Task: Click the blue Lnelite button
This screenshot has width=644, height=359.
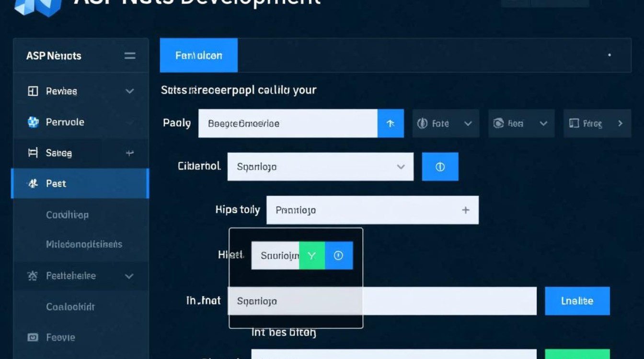Action: point(577,301)
